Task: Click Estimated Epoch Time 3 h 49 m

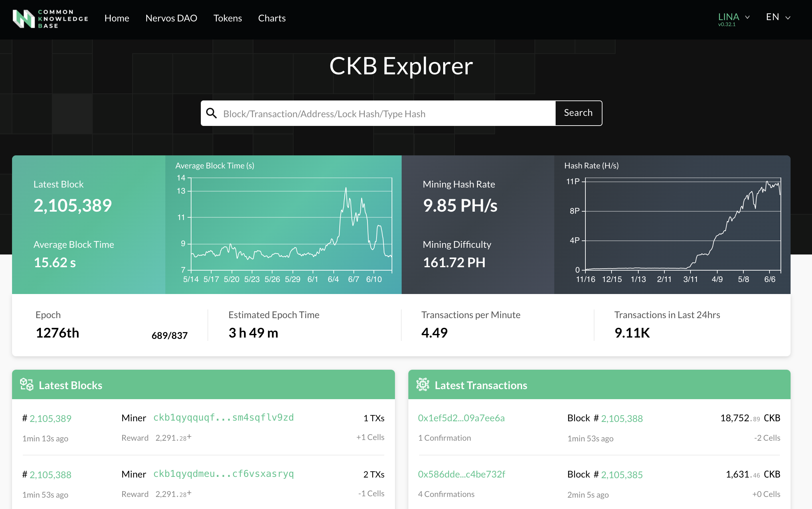Action: (x=253, y=333)
